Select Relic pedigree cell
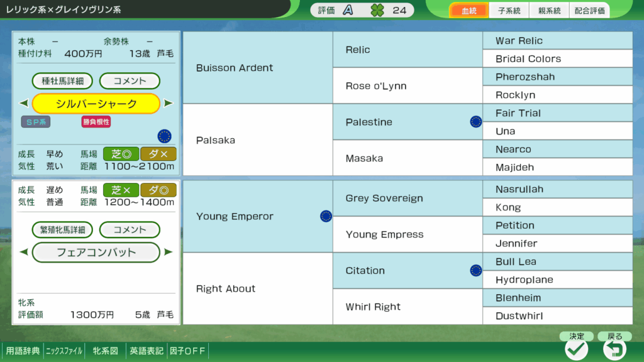The image size is (644, 362). [x=408, y=50]
